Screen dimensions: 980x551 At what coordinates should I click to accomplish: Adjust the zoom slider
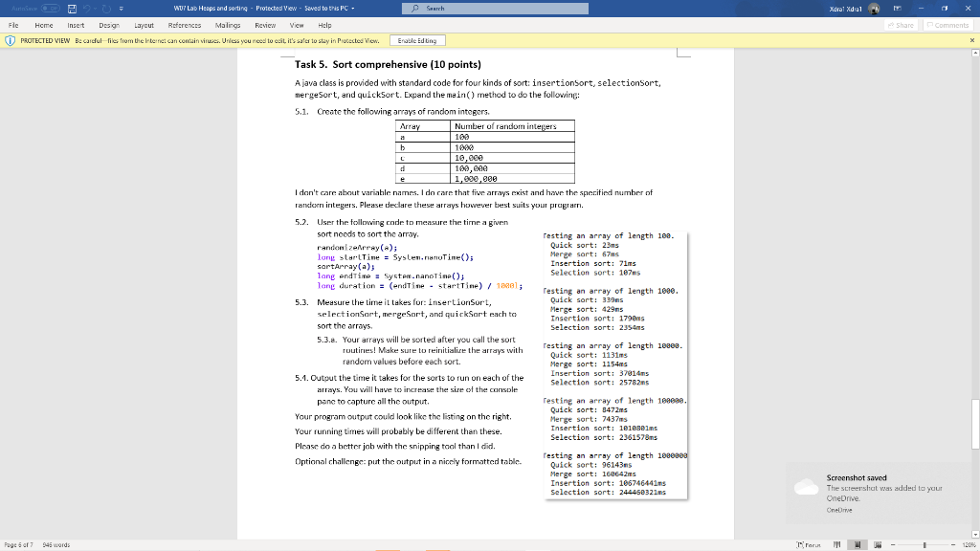(x=924, y=546)
